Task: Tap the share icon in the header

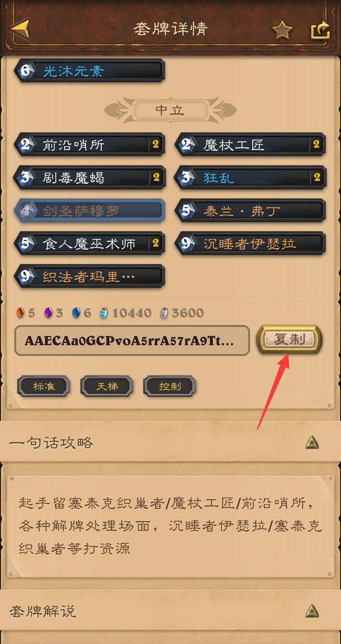Action: pyautogui.click(x=320, y=30)
